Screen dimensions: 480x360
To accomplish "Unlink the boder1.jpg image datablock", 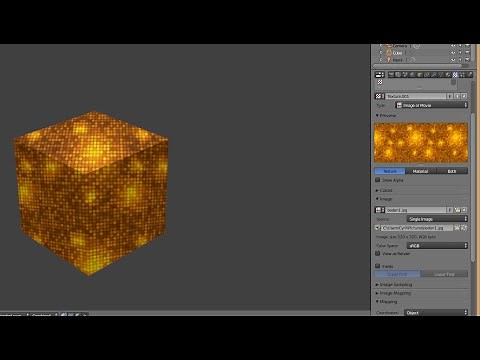I will pos(464,210).
